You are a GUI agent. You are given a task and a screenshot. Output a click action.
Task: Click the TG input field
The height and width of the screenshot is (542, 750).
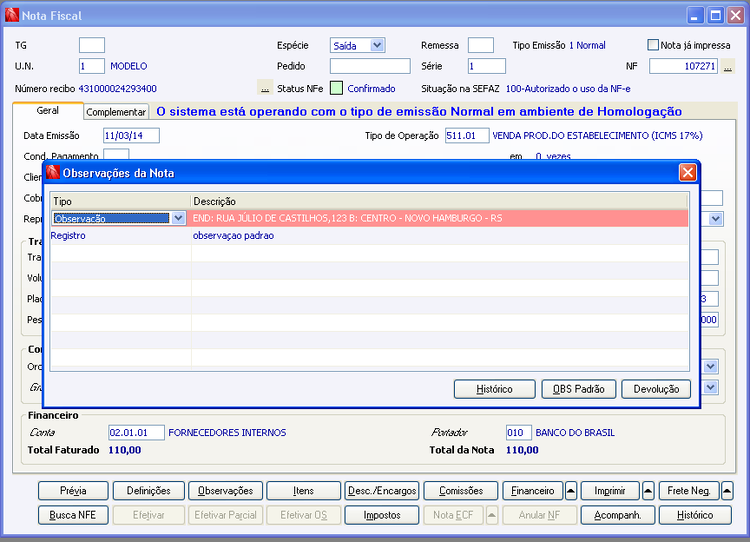pyautogui.click(x=92, y=45)
